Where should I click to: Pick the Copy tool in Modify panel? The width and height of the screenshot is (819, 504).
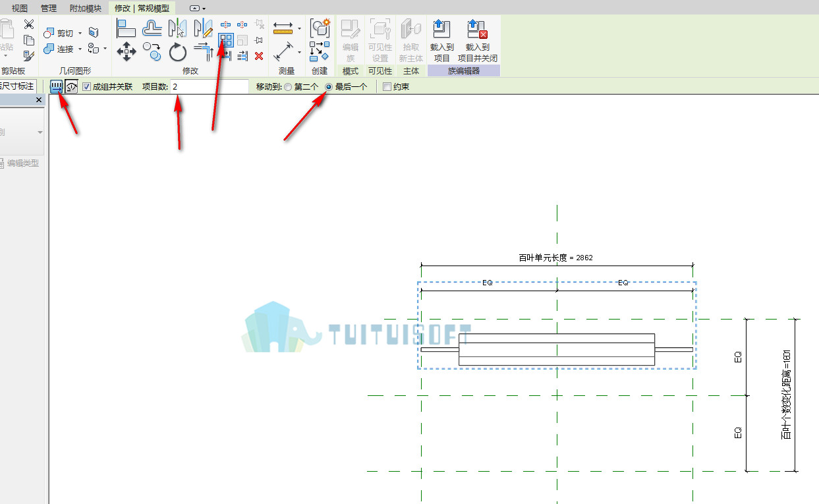(x=152, y=51)
